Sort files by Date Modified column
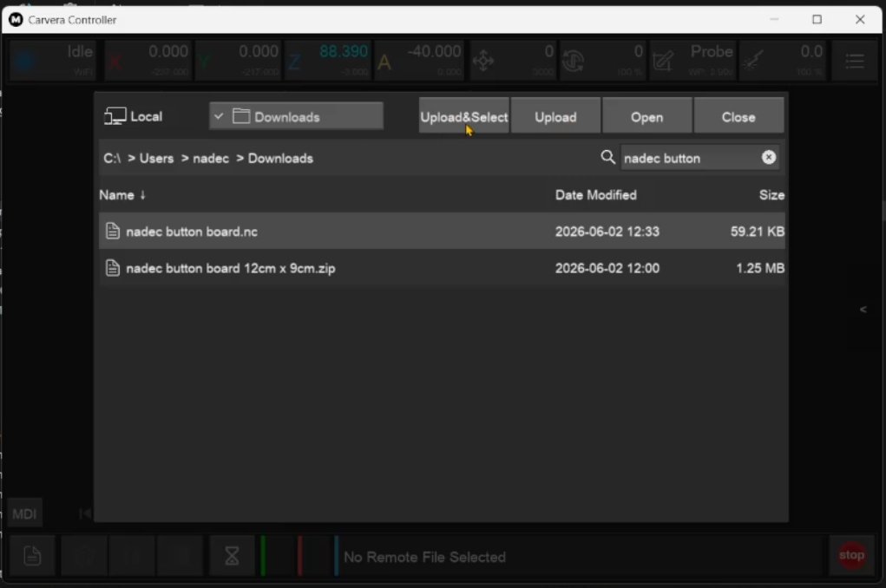Screen dimensions: 886x588 click(x=595, y=195)
